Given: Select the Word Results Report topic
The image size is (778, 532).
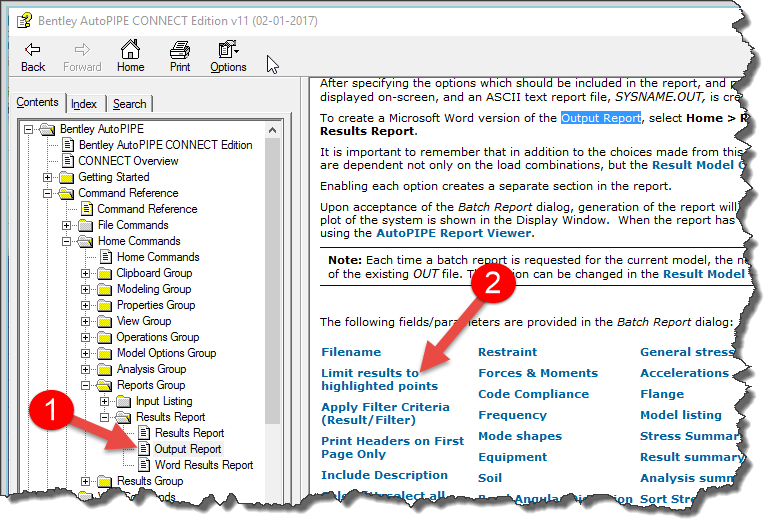Looking at the screenshot, I should (x=204, y=465).
